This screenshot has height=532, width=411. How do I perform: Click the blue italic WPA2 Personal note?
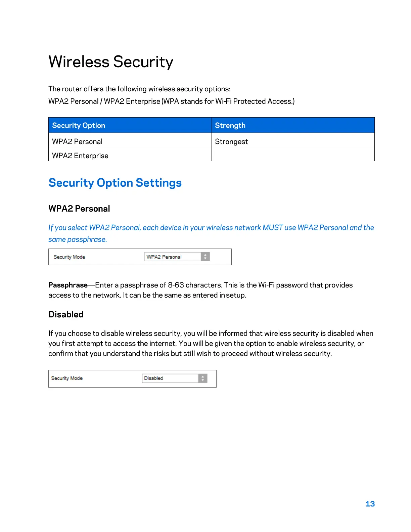[x=211, y=228]
